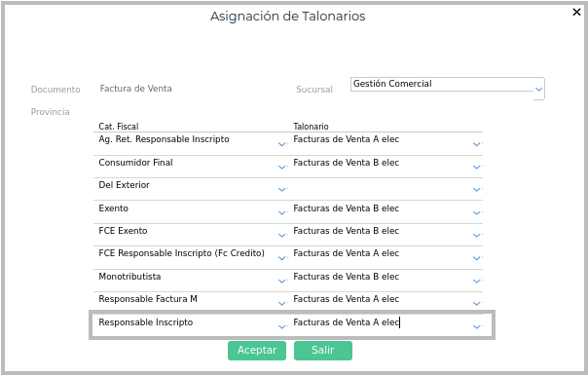Open Talonario dropdown arrow in Consumidor Final row
This screenshot has height=377, width=588.
coord(477,167)
